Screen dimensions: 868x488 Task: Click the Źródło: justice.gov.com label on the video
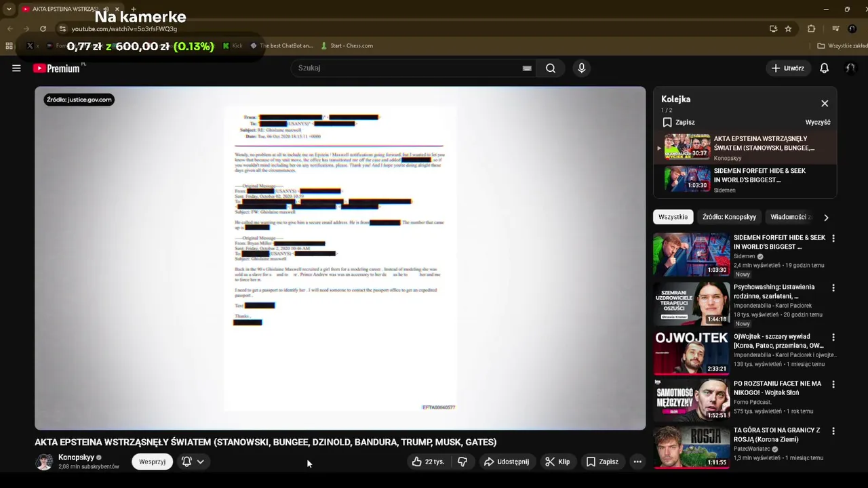point(79,100)
